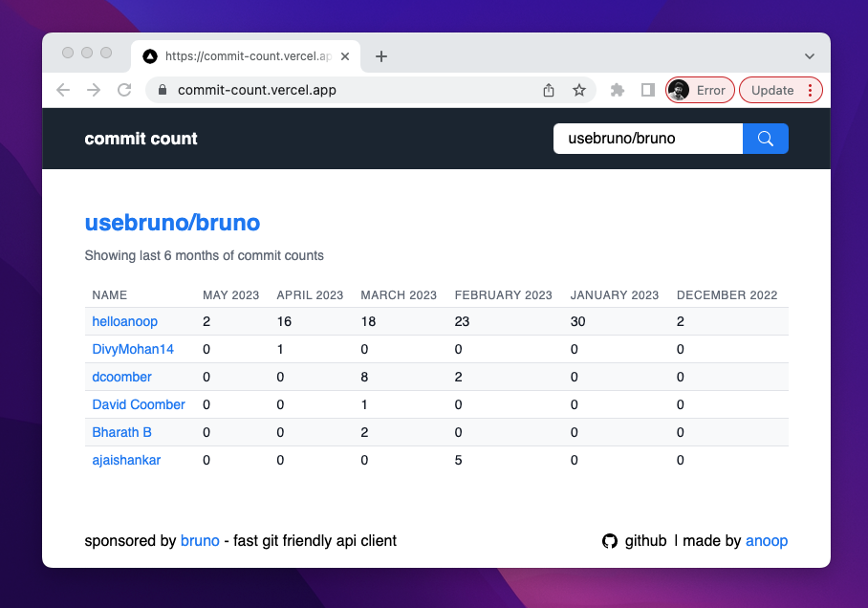Screen dimensions: 868x608
Task: Click Bharath B's March value 2
Action: (x=364, y=432)
